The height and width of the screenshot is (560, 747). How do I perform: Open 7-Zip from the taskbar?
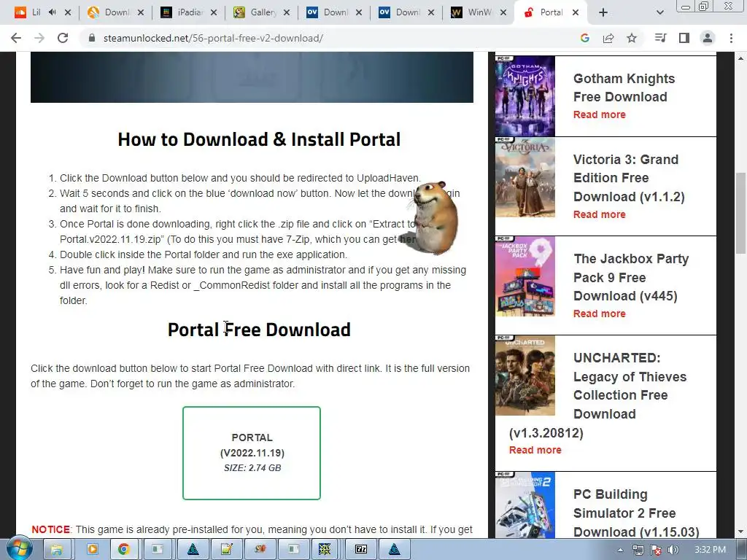pos(360,550)
